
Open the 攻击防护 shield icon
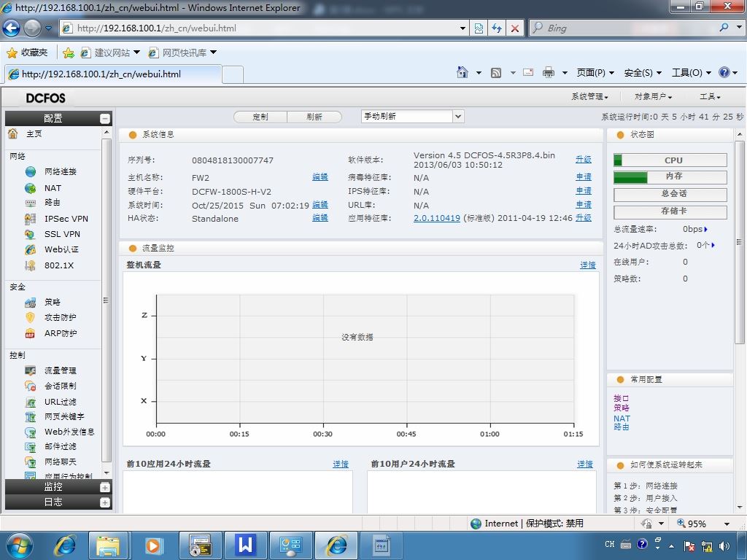31,317
